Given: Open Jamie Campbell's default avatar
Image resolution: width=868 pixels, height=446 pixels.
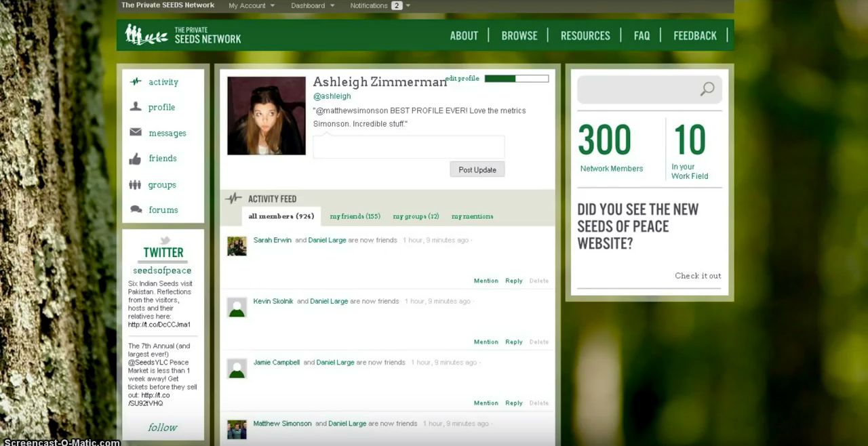Looking at the screenshot, I should pos(237,368).
